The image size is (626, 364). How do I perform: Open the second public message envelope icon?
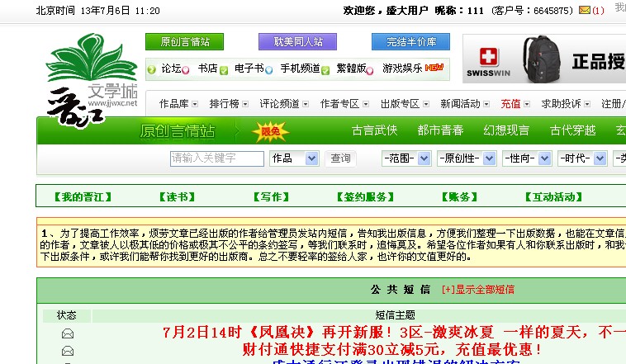(x=68, y=351)
